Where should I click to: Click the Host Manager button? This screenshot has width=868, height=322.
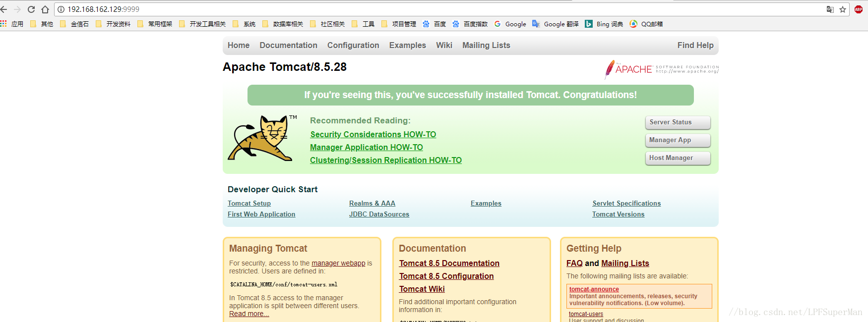tap(678, 158)
